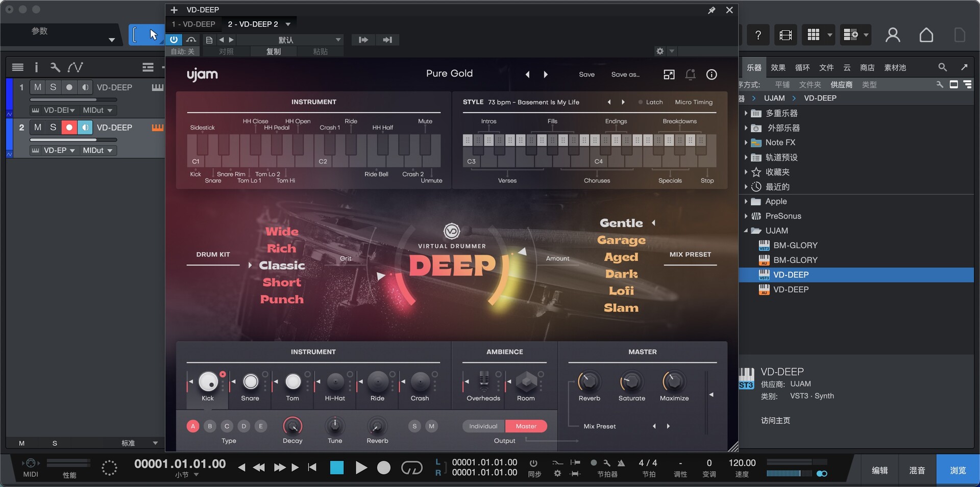Open the plugin instance tab dropdown arrow
This screenshot has height=487, width=980.
pos(288,24)
